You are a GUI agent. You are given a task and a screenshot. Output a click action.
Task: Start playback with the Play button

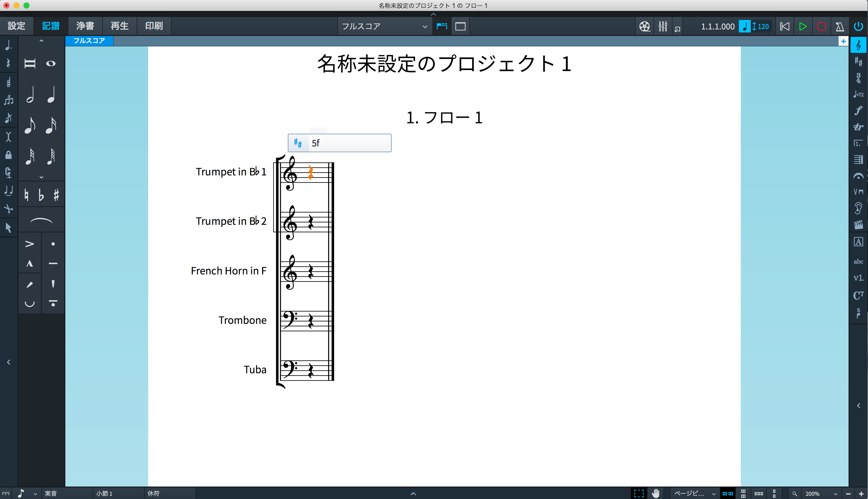pyautogui.click(x=803, y=26)
